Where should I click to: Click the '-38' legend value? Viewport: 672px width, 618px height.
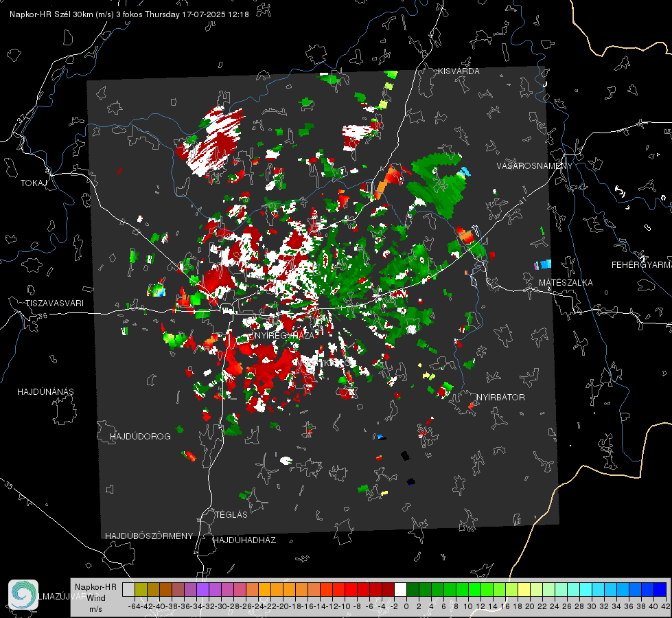172,606
